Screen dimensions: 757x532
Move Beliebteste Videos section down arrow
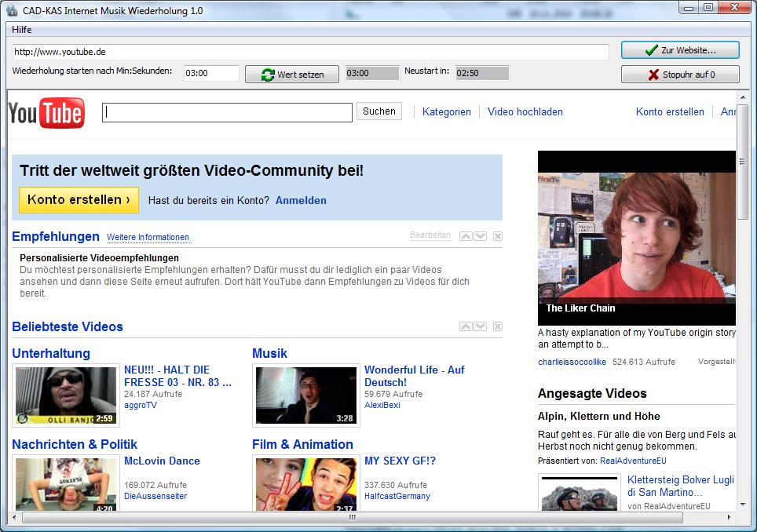click(x=481, y=326)
